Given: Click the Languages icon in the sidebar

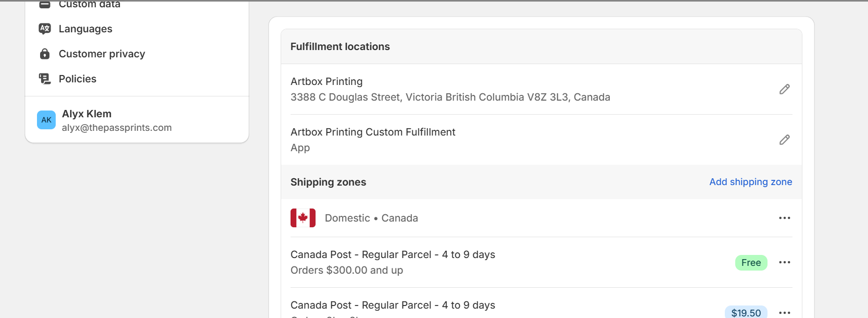Looking at the screenshot, I should pos(45,29).
